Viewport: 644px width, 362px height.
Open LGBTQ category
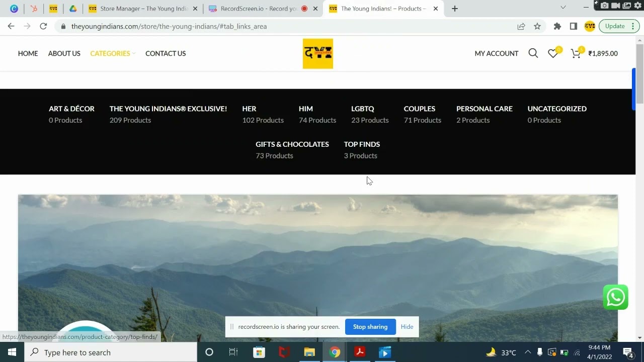(363, 109)
